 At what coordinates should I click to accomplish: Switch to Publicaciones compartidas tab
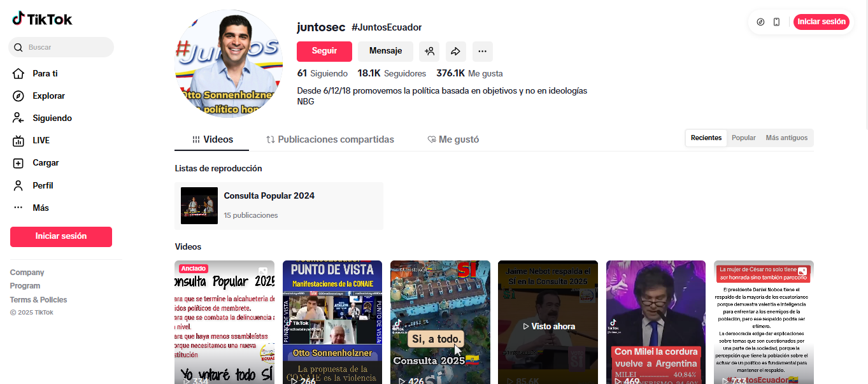tap(330, 139)
